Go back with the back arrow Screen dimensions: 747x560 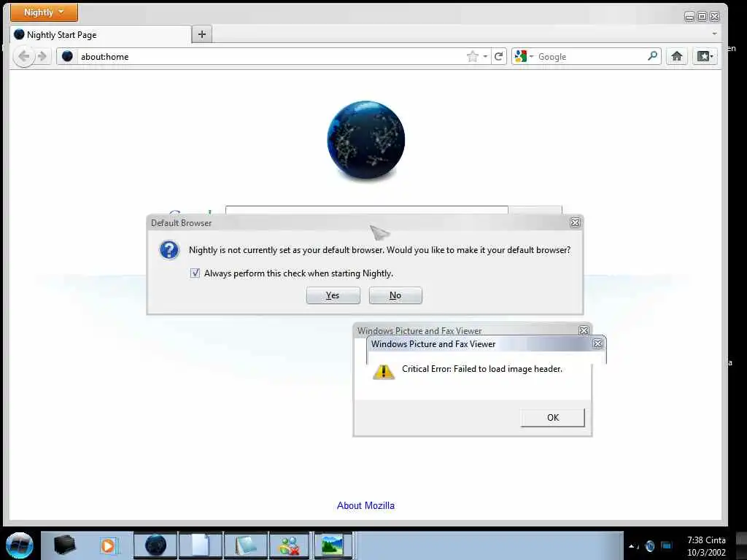tap(23, 57)
